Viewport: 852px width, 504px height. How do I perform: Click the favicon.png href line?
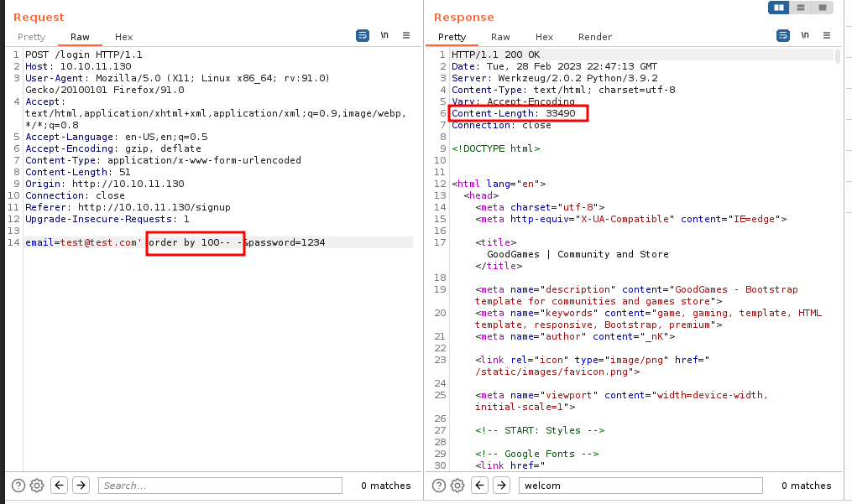pos(557,372)
